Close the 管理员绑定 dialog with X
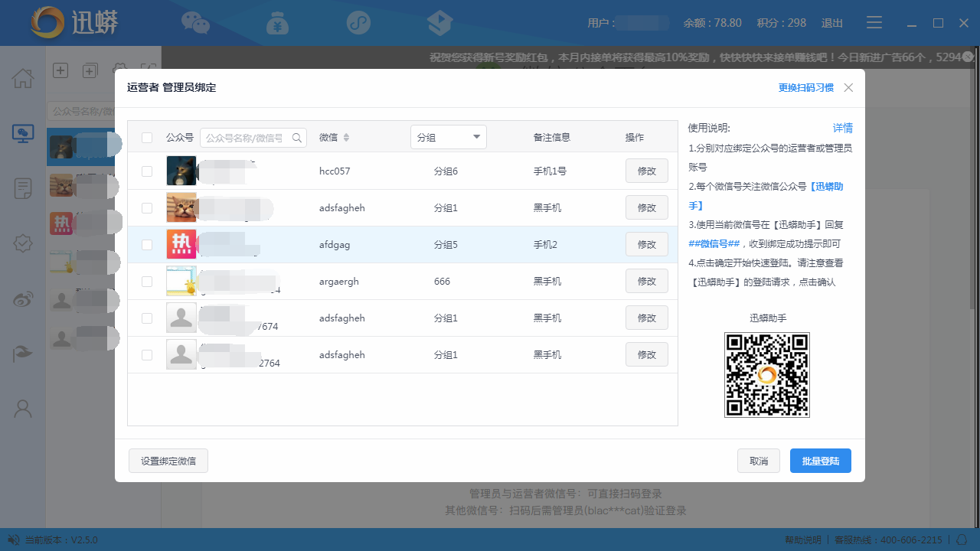This screenshot has height=551, width=980. [848, 88]
